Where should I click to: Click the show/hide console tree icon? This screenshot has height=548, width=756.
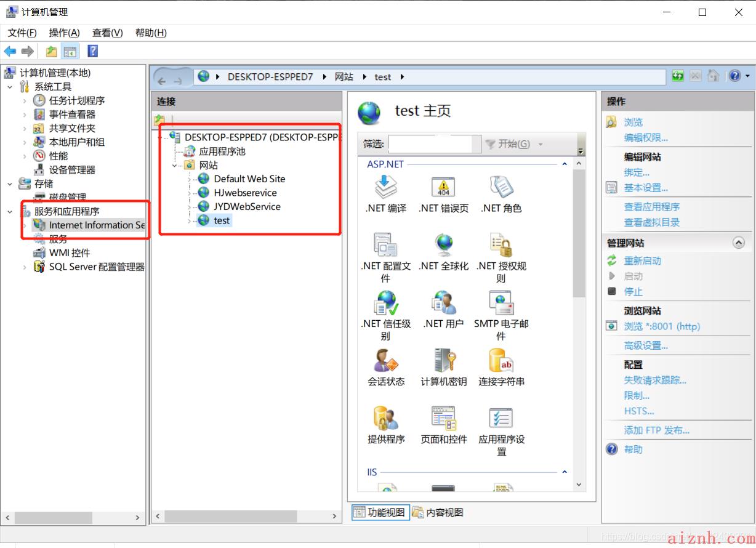click(70, 51)
